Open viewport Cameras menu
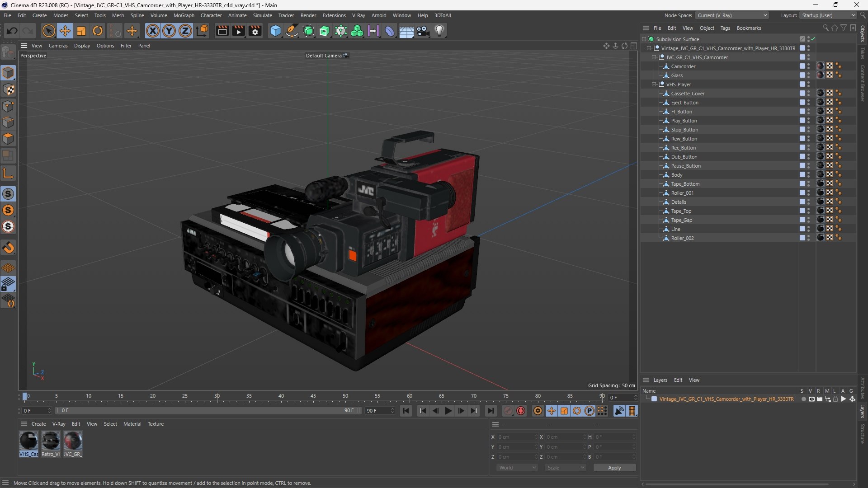 [58, 46]
